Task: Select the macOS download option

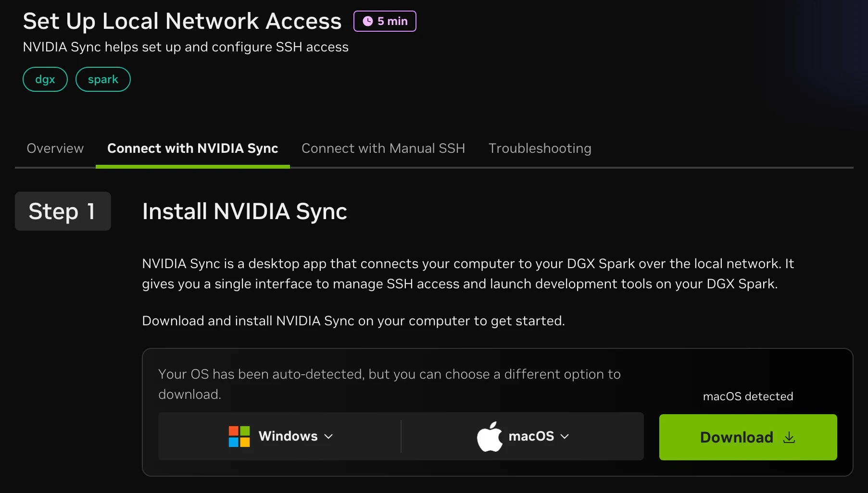Action: click(x=523, y=436)
